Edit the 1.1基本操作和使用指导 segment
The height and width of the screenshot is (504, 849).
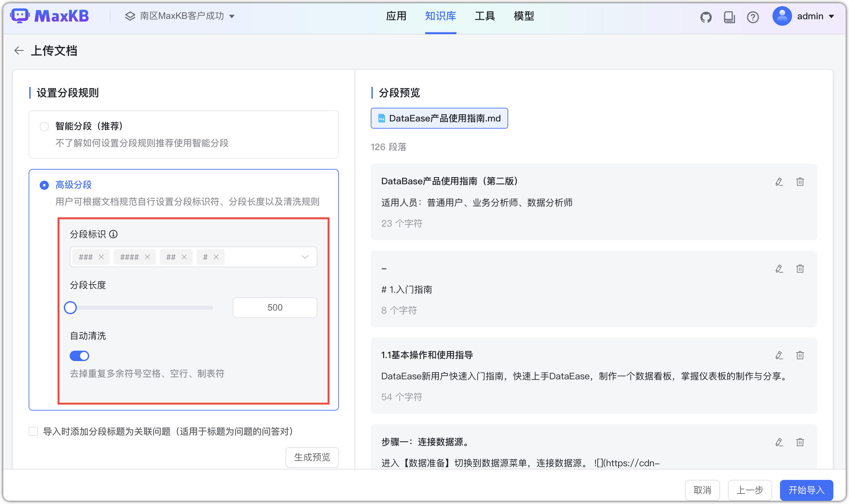pyautogui.click(x=779, y=355)
